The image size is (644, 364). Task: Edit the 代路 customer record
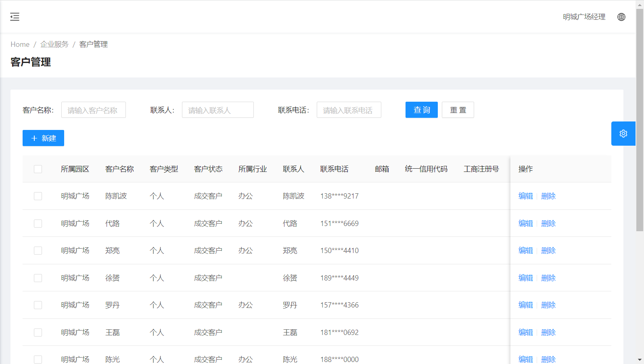(525, 224)
